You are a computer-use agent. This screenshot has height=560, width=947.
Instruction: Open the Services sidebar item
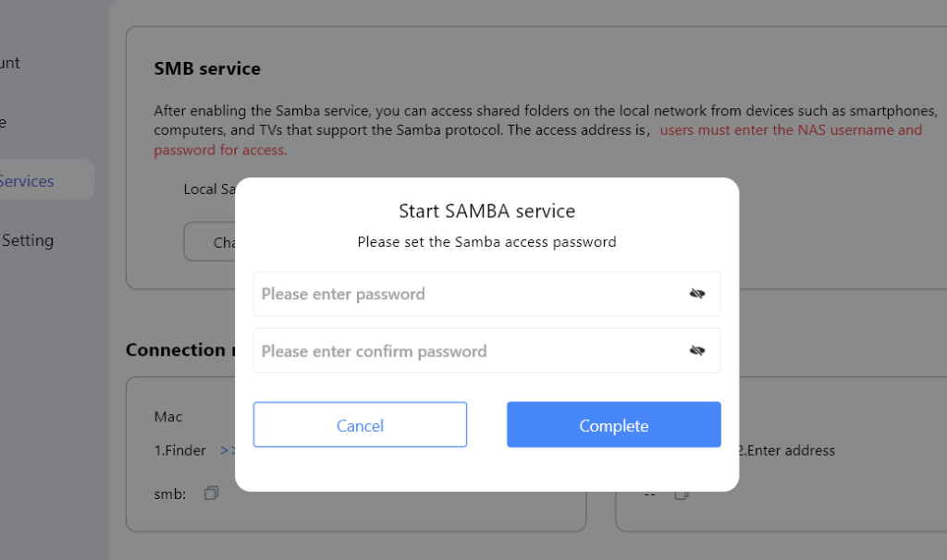pyautogui.click(x=28, y=181)
